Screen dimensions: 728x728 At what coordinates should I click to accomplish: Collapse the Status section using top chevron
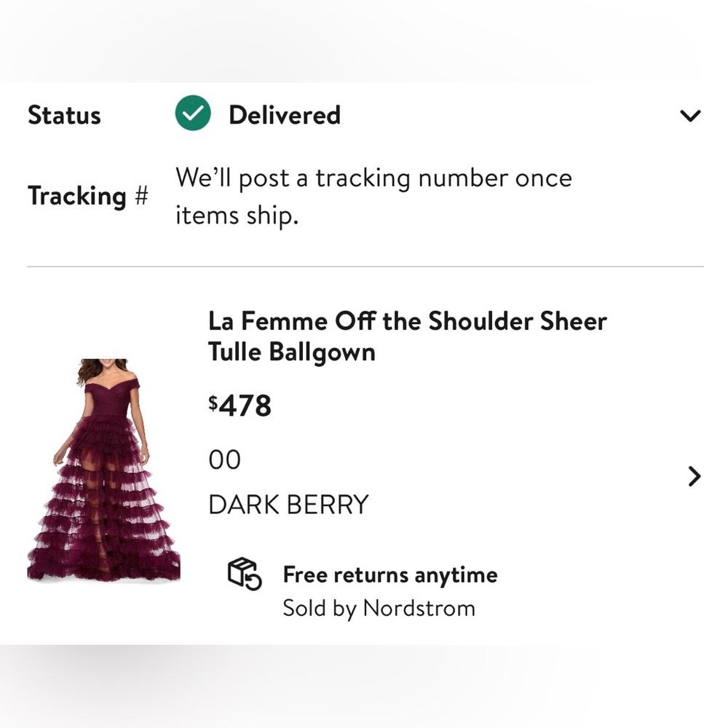click(691, 114)
